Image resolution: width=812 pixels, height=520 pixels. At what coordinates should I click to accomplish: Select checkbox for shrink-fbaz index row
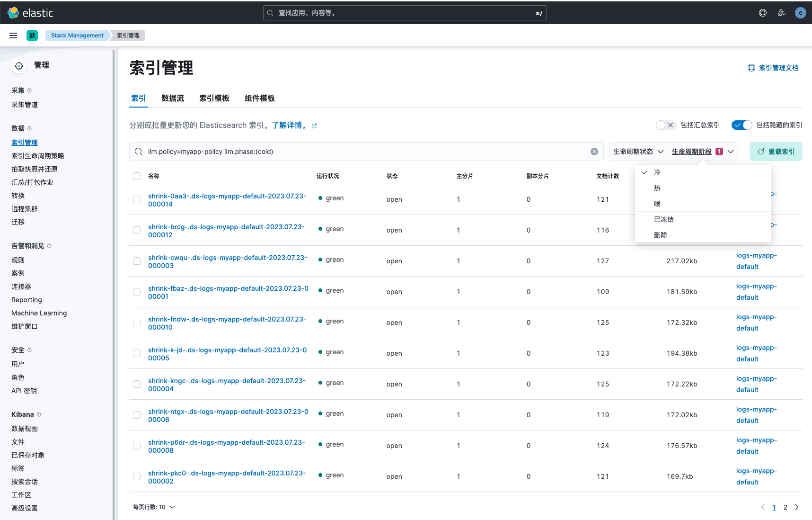coord(137,292)
